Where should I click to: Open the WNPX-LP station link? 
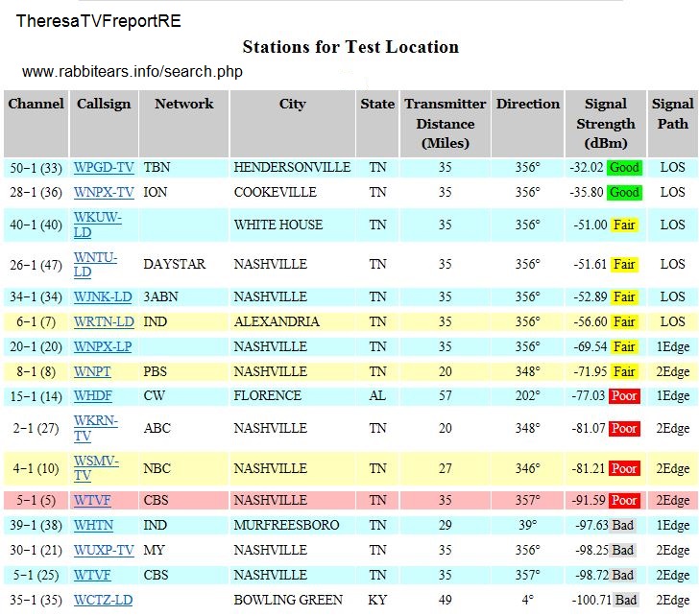click(x=103, y=345)
